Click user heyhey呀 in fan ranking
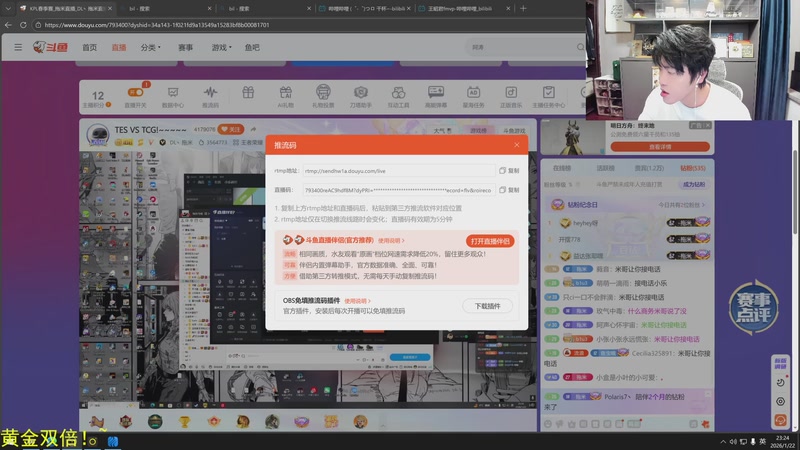800x450 pixels. pyautogui.click(x=585, y=223)
